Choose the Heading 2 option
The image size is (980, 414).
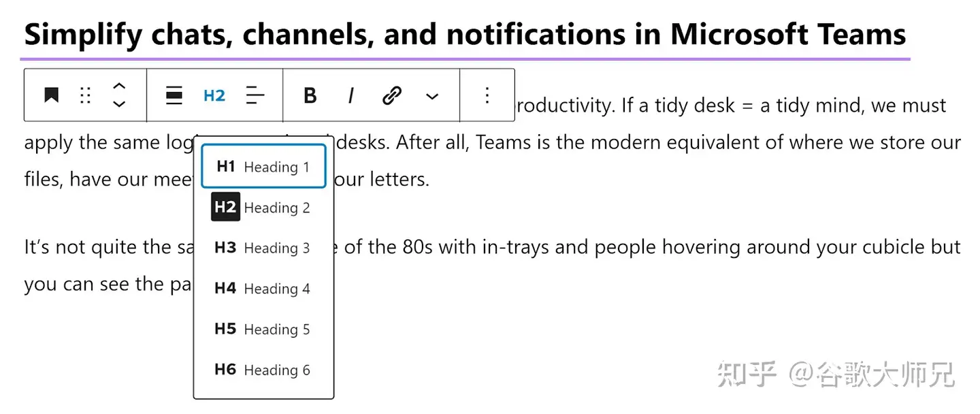coord(263,208)
